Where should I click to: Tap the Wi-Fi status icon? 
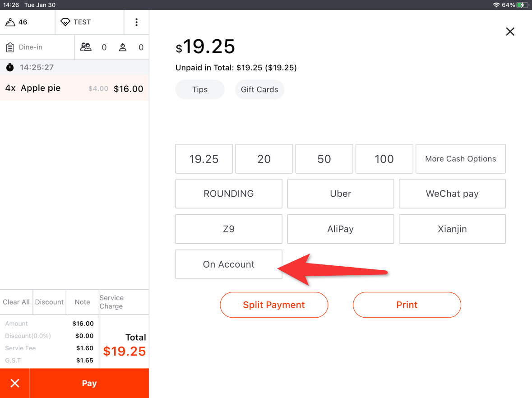496,5
